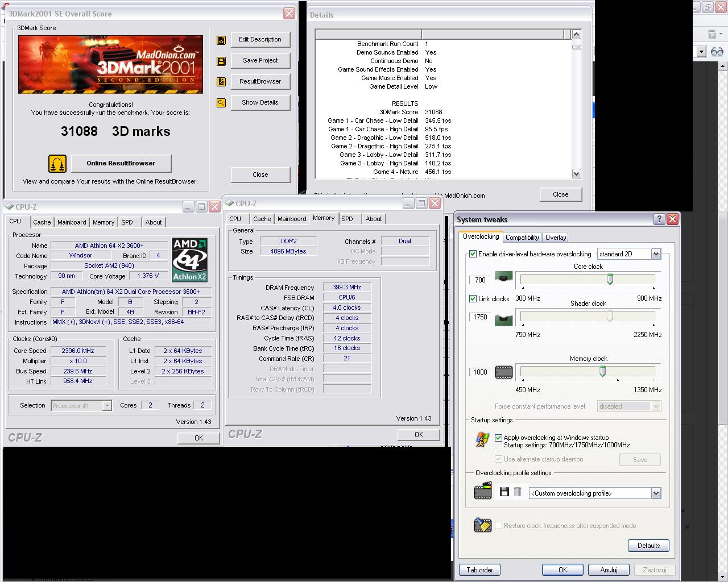Click the ResultBrowser button
The height and width of the screenshot is (582, 728).
(260, 82)
